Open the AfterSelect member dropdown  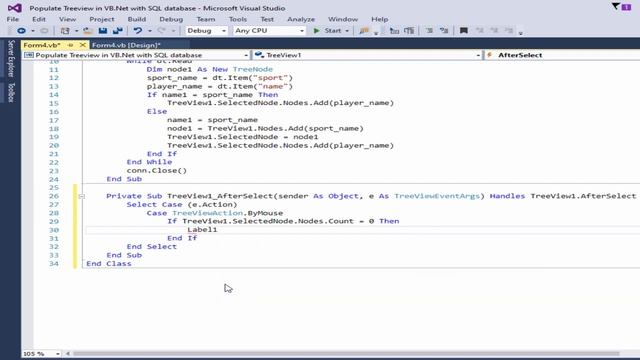[562, 55]
